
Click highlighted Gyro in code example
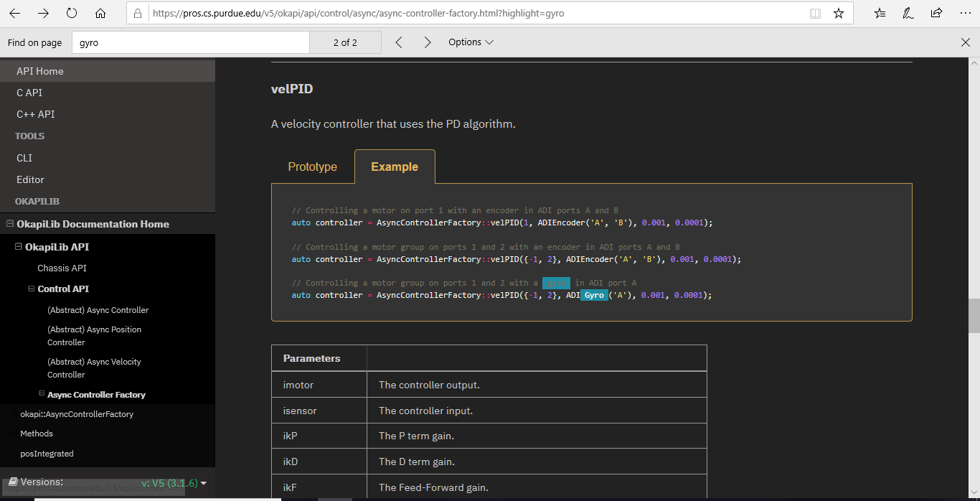594,295
